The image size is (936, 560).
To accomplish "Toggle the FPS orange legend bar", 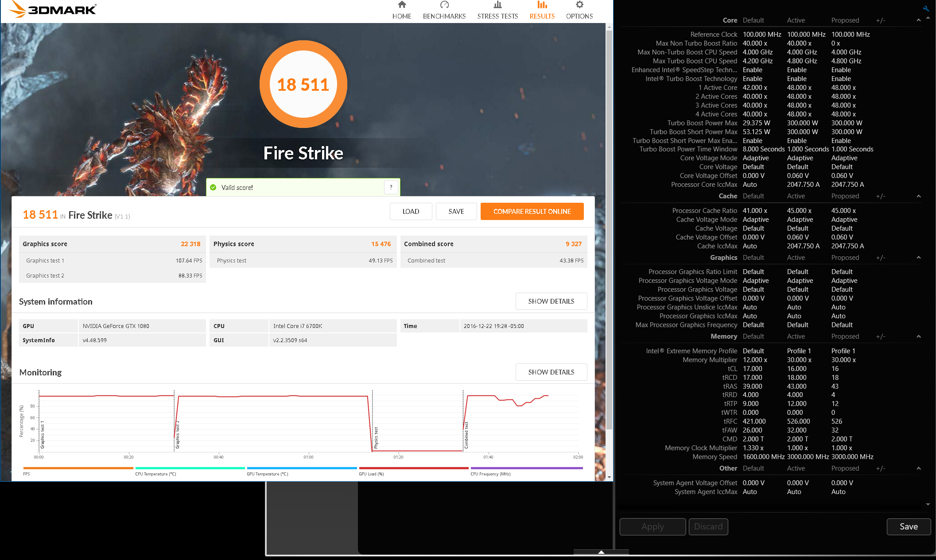I will (78, 468).
